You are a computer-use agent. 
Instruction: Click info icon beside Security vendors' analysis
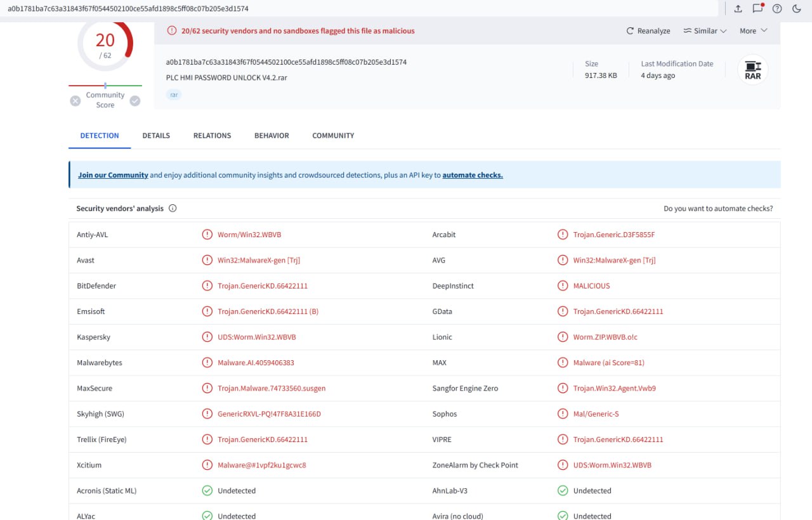173,208
